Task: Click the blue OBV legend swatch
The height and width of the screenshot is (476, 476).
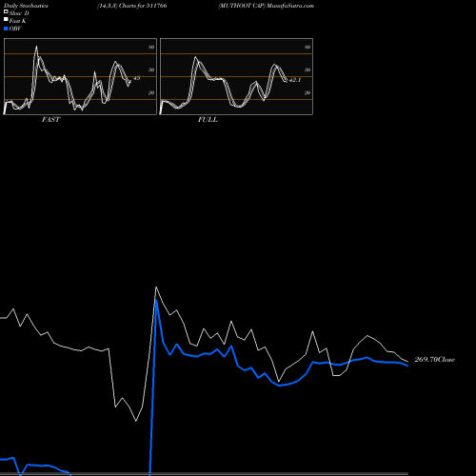Action: coord(6,29)
